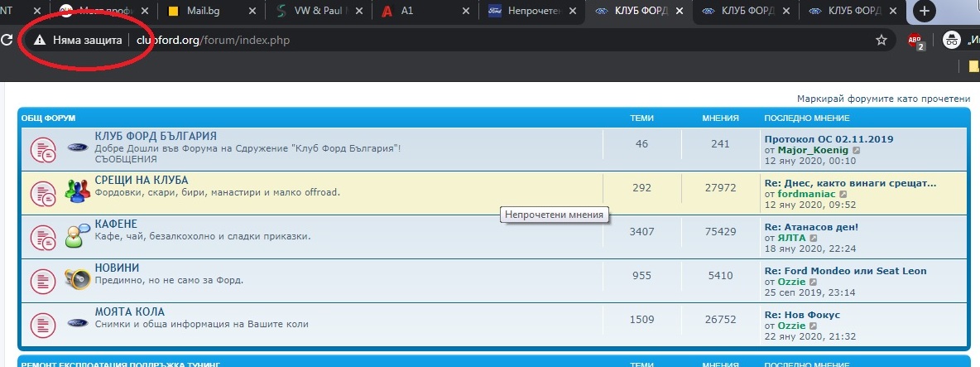This screenshot has width=980, height=367.
Task: Open a new browser tab
Action: pos(925,12)
